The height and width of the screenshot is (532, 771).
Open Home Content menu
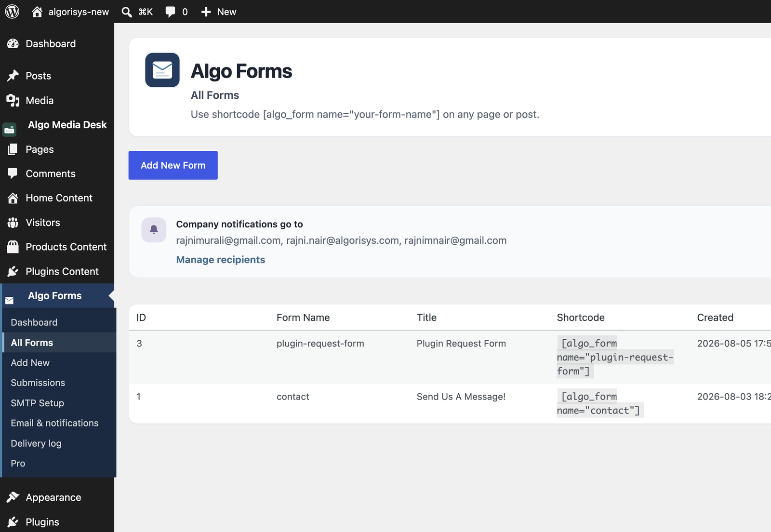coord(59,198)
